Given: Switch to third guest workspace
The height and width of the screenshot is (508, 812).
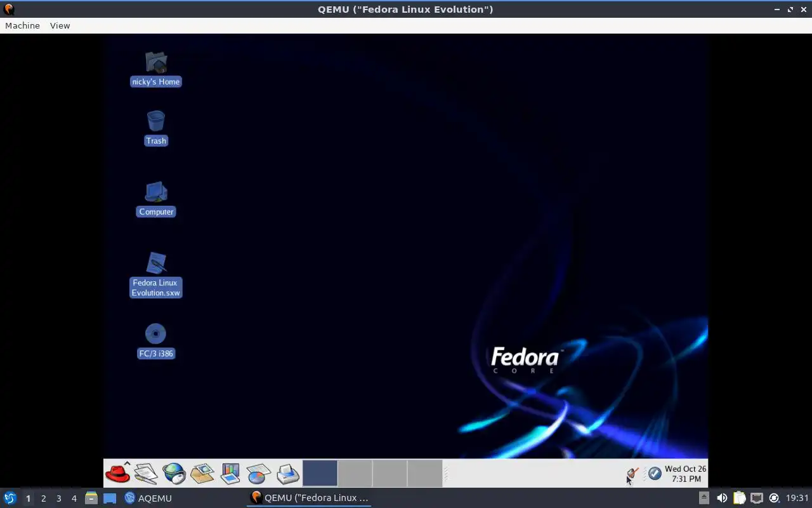Looking at the screenshot, I should (x=390, y=474).
